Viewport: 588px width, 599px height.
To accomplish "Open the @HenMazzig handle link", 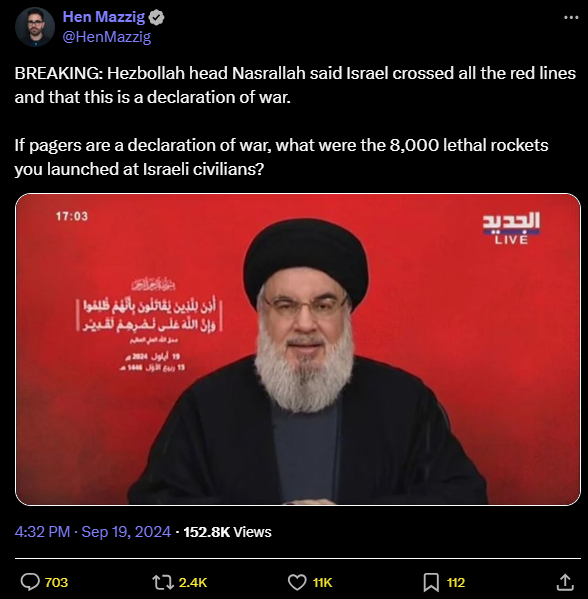I will pos(107,37).
